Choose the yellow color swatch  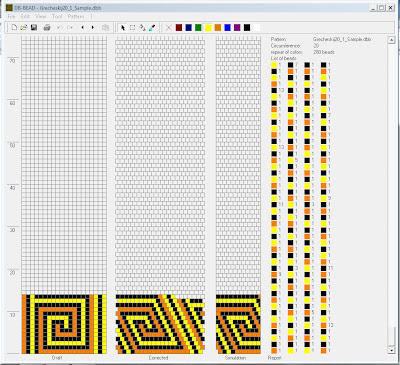[x=208, y=28]
